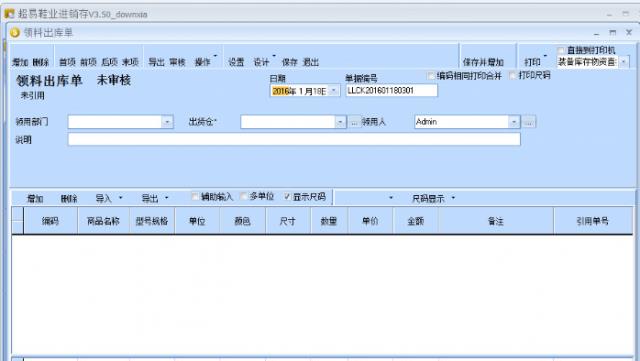Click the grid toolbar 增加 button

coord(35,198)
